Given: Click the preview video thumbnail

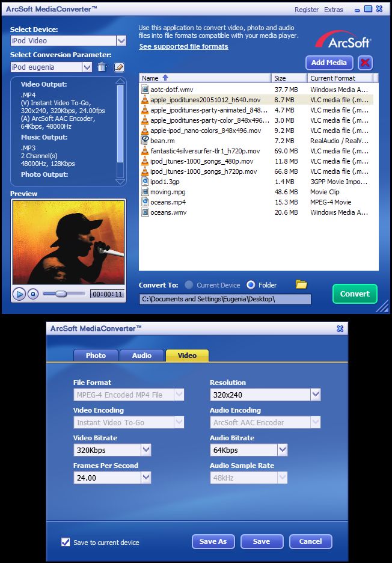Looking at the screenshot, I should 68,242.
